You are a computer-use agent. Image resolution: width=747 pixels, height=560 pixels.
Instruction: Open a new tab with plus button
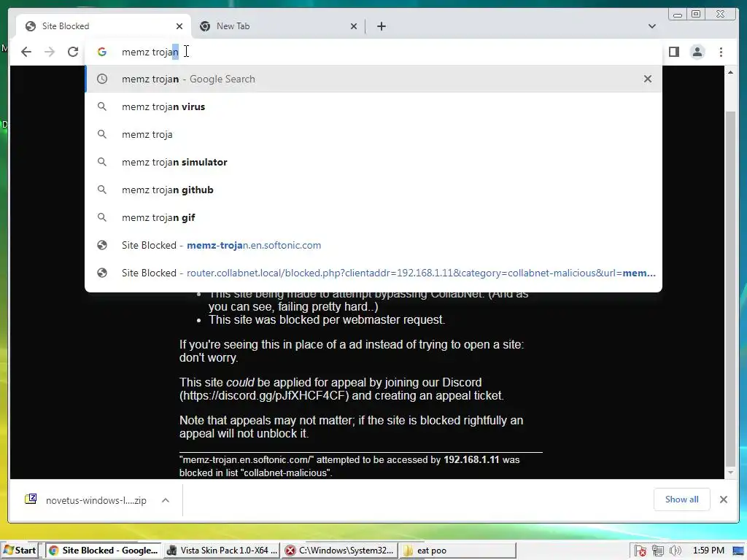tap(381, 26)
